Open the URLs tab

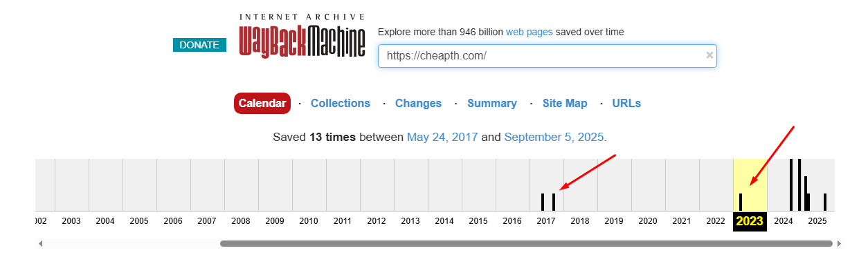tap(626, 103)
